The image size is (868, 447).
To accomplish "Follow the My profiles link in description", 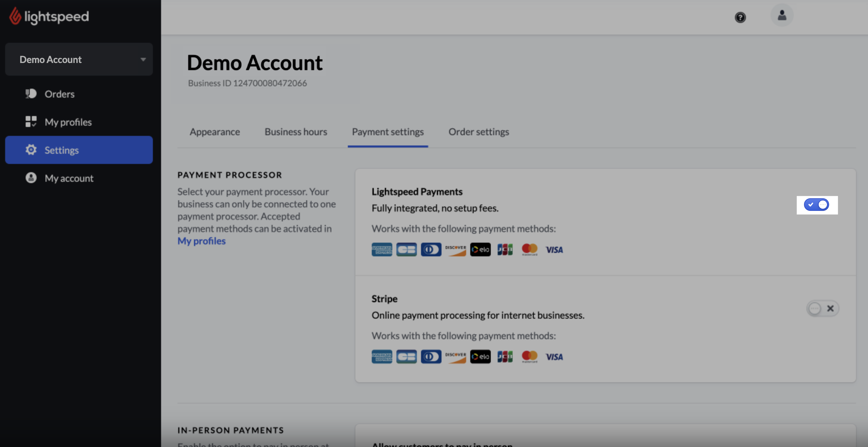I will (x=201, y=241).
